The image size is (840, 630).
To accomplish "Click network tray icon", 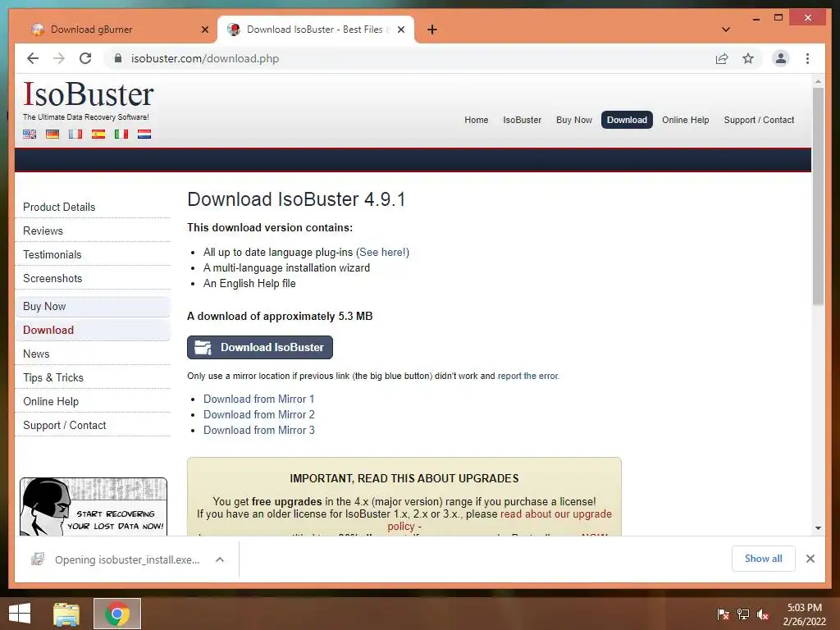I will coord(743,614).
